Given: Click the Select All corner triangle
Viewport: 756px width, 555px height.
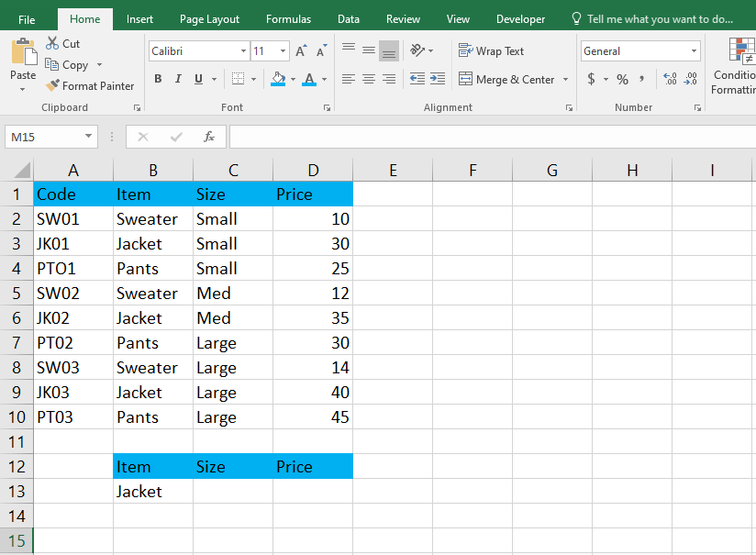Looking at the screenshot, I should 21,171.
